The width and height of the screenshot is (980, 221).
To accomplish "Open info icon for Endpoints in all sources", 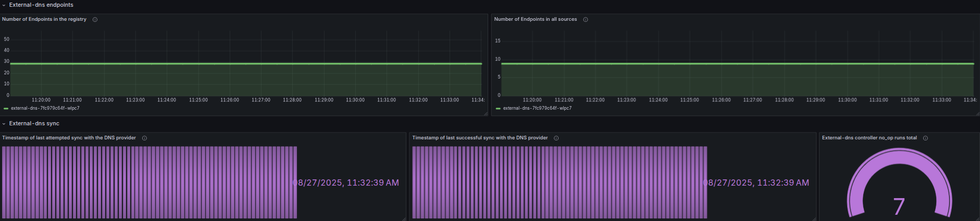I will (x=586, y=20).
